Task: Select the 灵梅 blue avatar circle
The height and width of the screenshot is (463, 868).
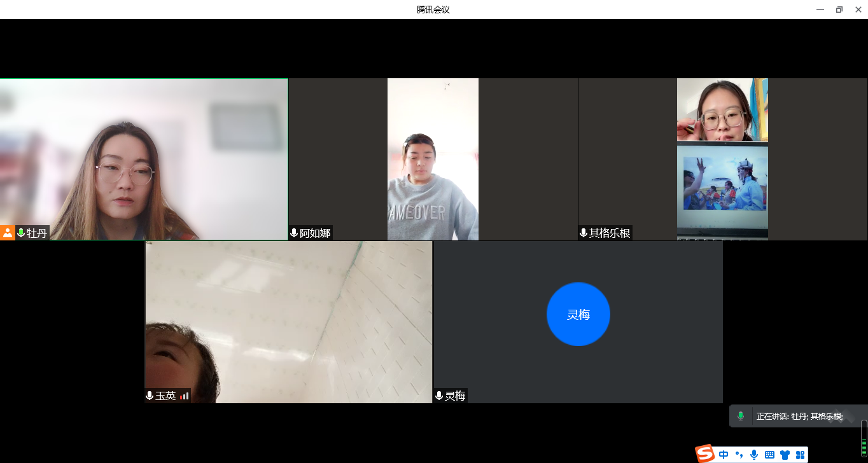Action: tap(578, 314)
